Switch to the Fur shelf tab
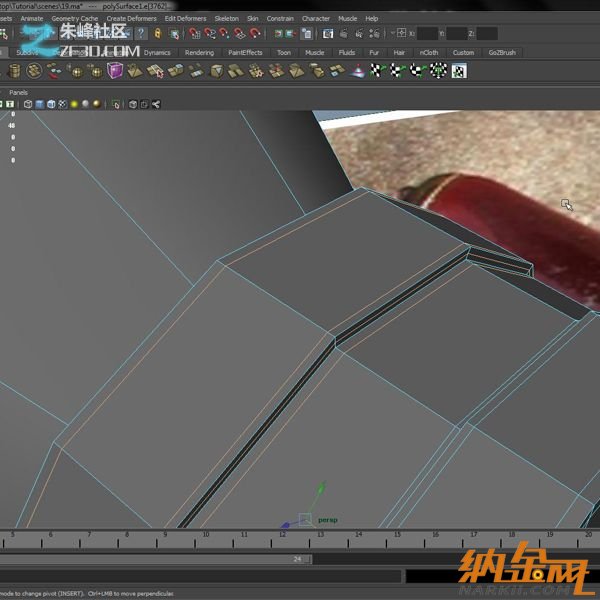Viewport: 600px width, 600px height. [x=374, y=52]
